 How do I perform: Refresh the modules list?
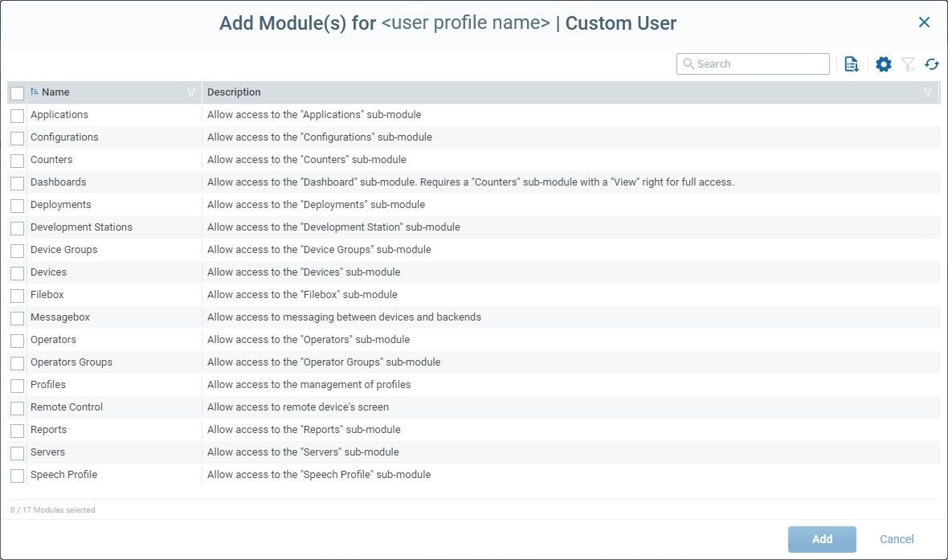coord(932,63)
